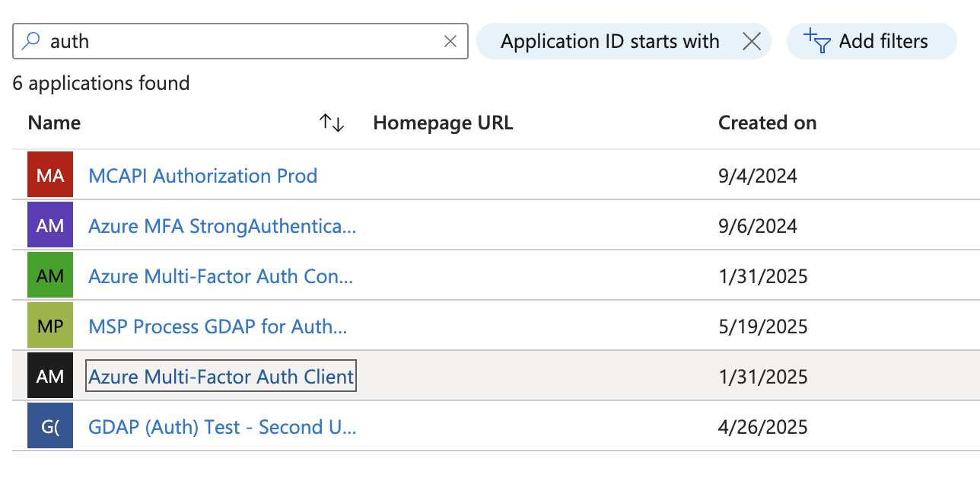This screenshot has width=980, height=481.
Task: Open Azure MFA StrongAuthentication application
Action: click(222, 226)
